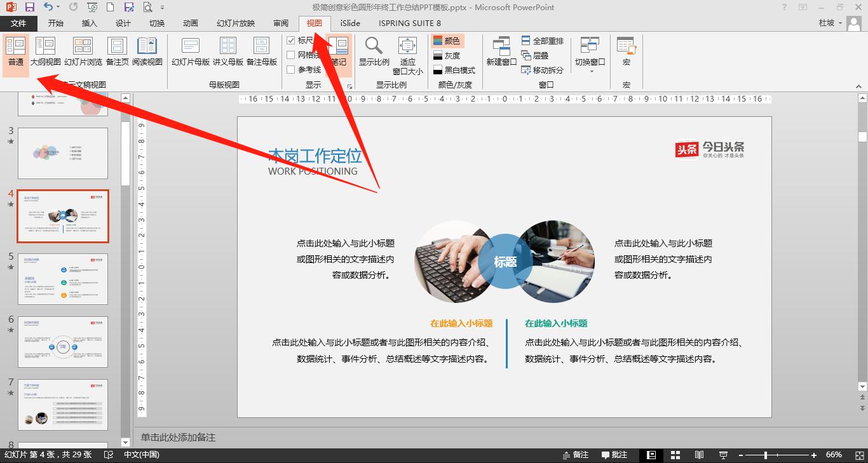Select slide 5 thumbnail
868x463 pixels.
(63, 279)
